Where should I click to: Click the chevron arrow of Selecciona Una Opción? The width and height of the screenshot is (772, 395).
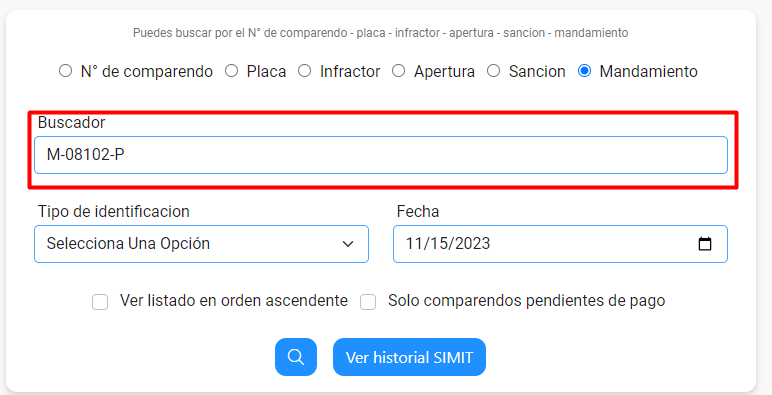348,244
